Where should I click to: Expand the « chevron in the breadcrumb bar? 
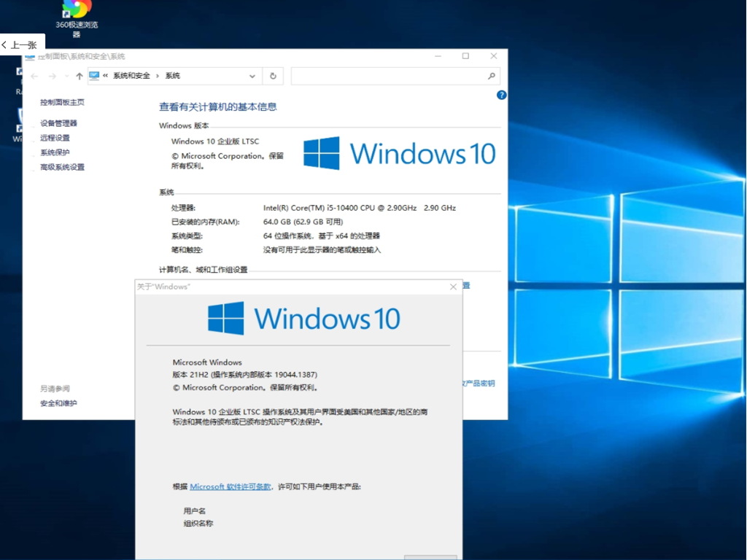tap(105, 75)
